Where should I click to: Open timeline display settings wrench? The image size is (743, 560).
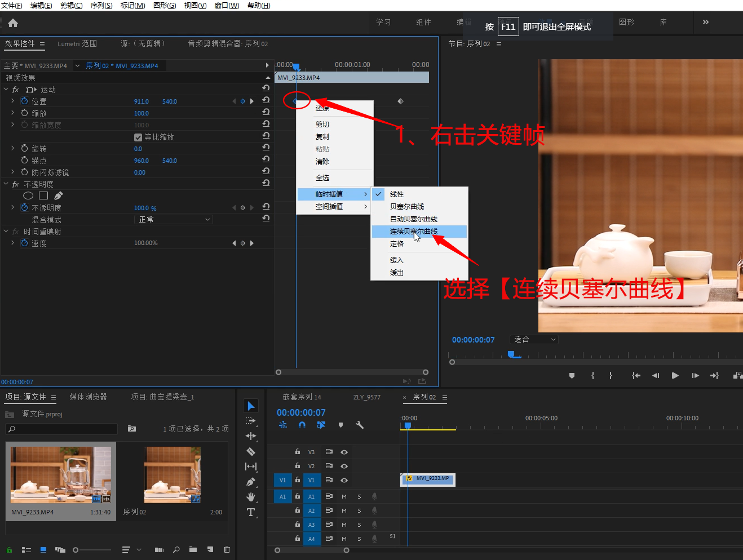click(x=360, y=425)
